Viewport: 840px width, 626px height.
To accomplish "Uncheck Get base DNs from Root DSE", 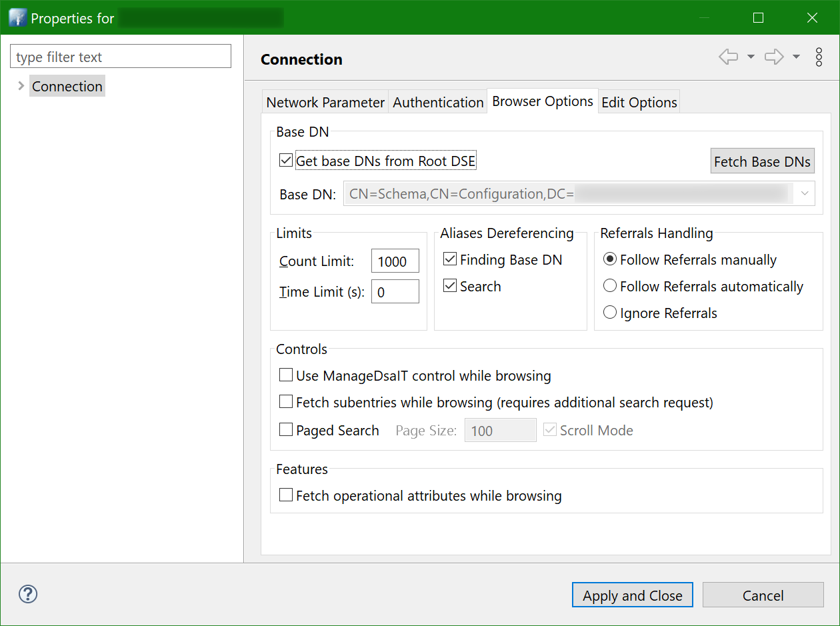I will click(x=286, y=161).
